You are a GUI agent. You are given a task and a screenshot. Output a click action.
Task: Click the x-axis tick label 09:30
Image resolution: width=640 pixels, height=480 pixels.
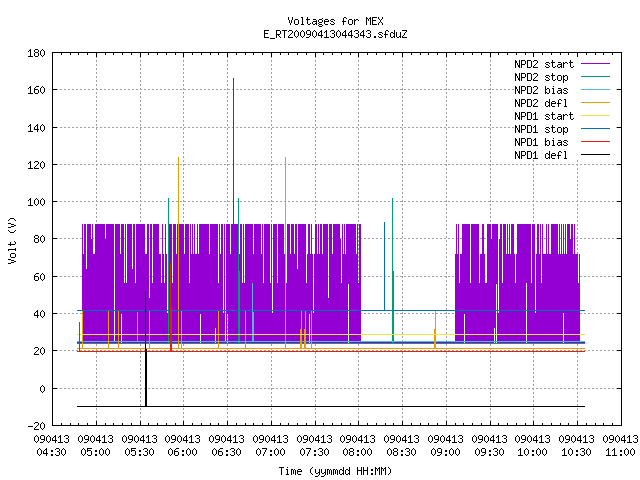(x=489, y=452)
